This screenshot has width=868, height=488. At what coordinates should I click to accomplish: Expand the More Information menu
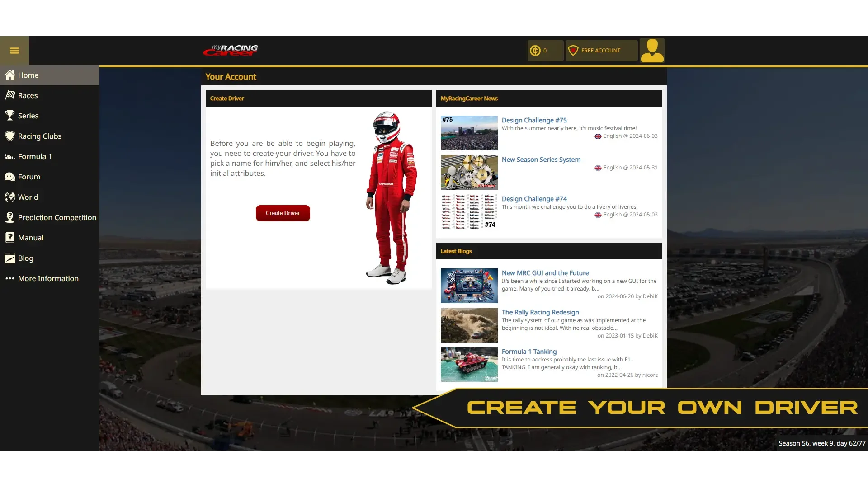click(48, 278)
